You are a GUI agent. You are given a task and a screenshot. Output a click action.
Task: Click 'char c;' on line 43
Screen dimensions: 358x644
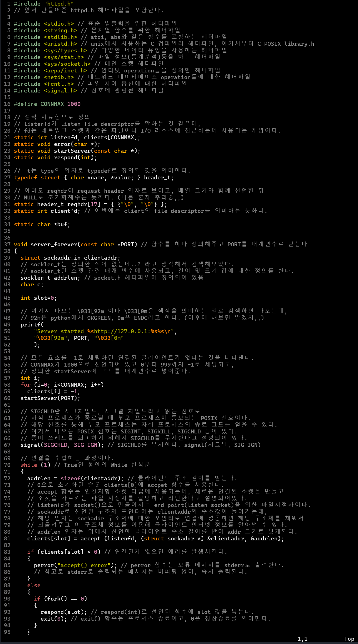[32, 284]
